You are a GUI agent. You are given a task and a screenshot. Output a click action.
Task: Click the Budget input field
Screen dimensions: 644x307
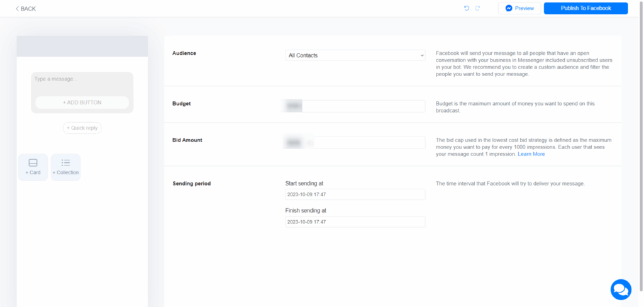[x=355, y=106]
